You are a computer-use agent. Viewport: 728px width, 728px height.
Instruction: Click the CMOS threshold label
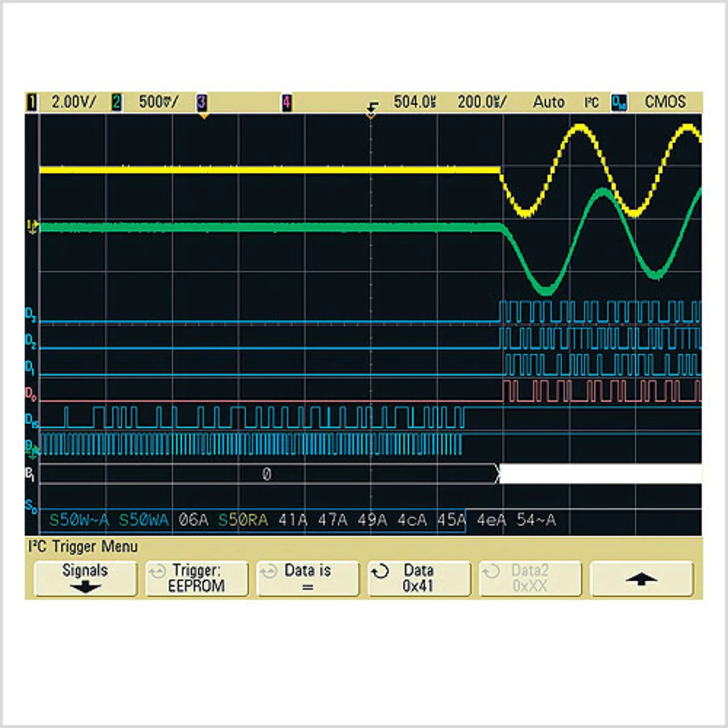664,102
